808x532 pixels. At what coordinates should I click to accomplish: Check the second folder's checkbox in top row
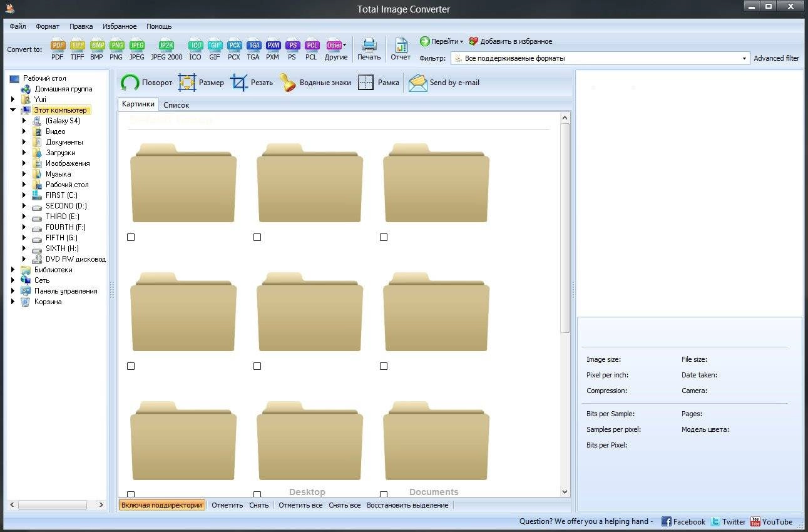coord(257,237)
